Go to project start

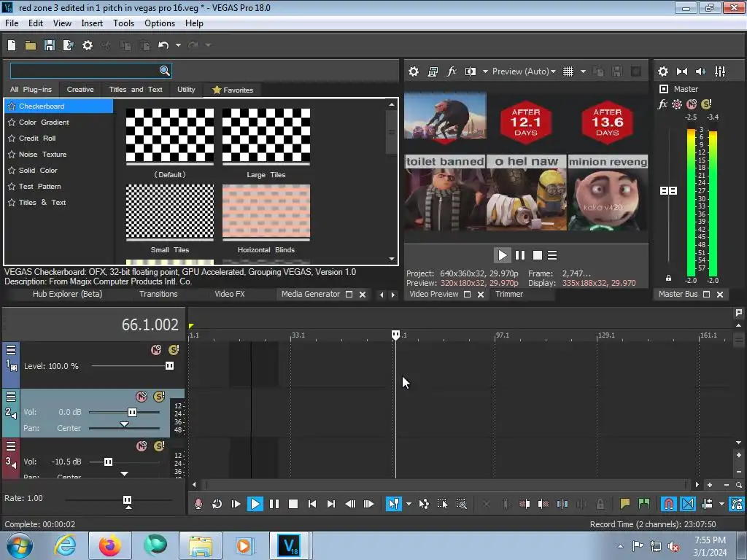point(312,504)
